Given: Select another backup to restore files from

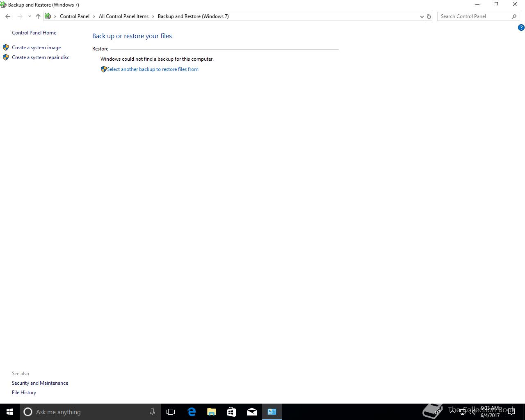Looking at the screenshot, I should 153,69.
